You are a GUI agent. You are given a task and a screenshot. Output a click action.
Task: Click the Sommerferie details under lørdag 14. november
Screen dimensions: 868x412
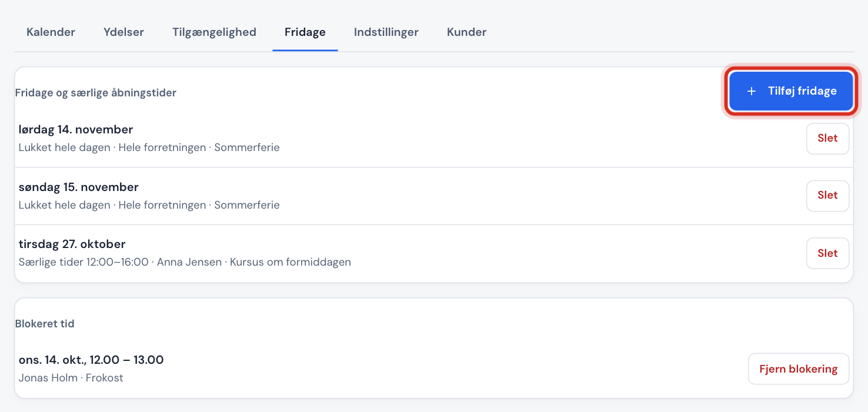coord(149,148)
